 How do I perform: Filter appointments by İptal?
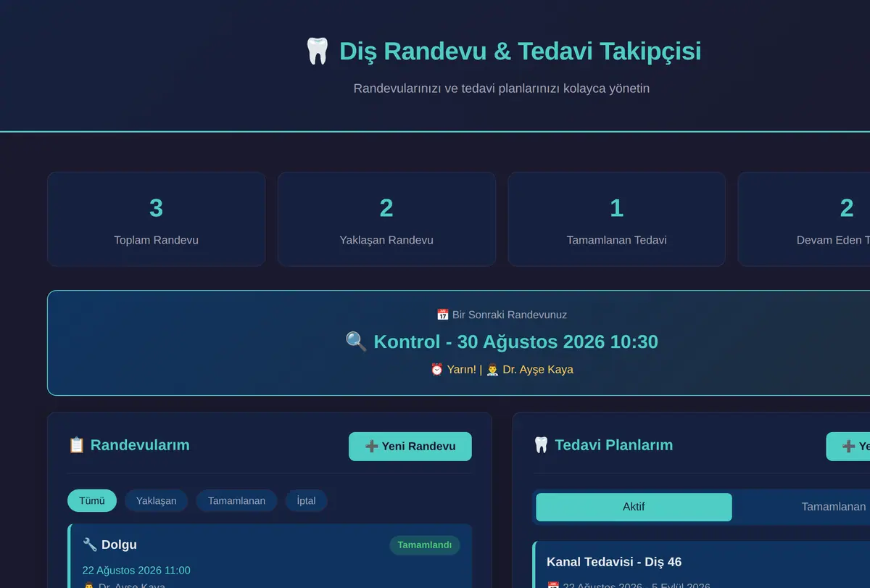point(306,501)
